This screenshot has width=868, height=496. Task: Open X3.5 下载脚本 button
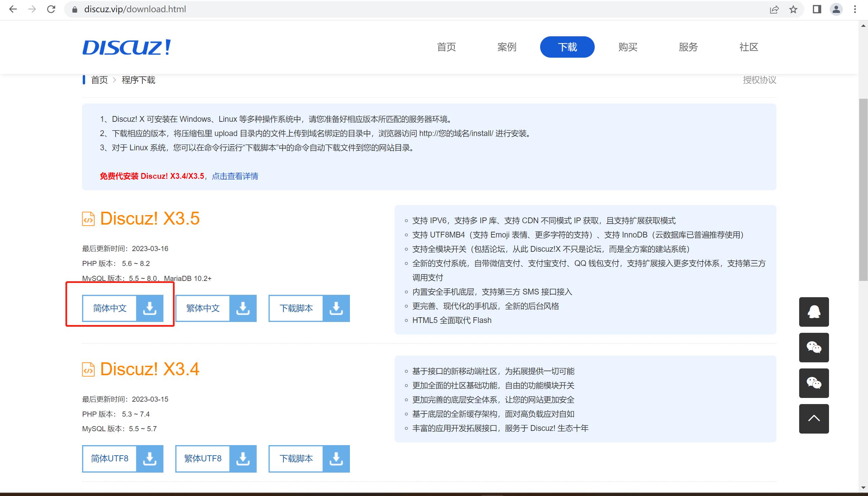click(x=309, y=308)
